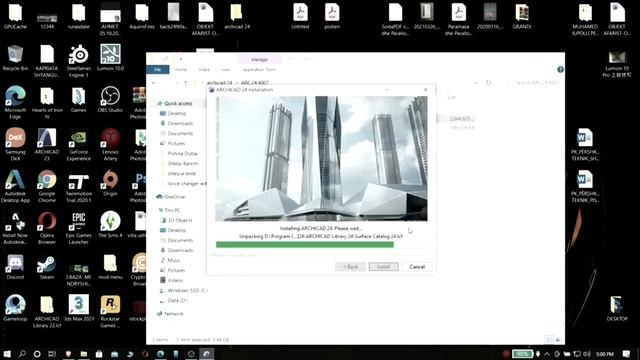This screenshot has height=360, width=640.
Task: Open the View ribbon tab in Explorer
Action: (x=226, y=70)
